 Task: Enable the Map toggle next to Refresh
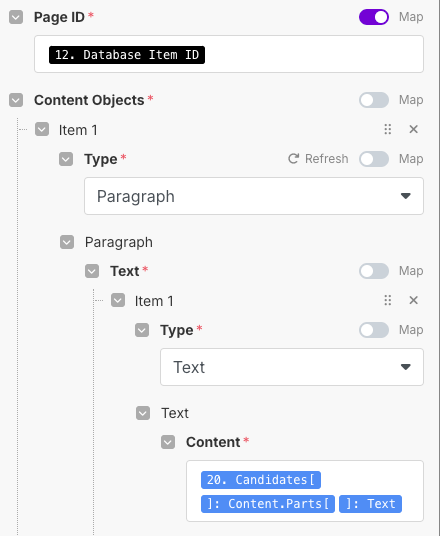coord(374,159)
